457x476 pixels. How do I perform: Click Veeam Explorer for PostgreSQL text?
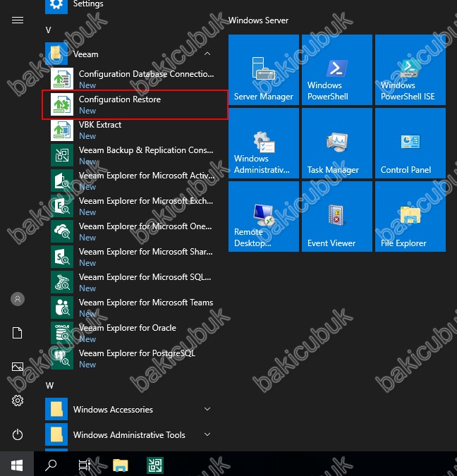pos(137,353)
